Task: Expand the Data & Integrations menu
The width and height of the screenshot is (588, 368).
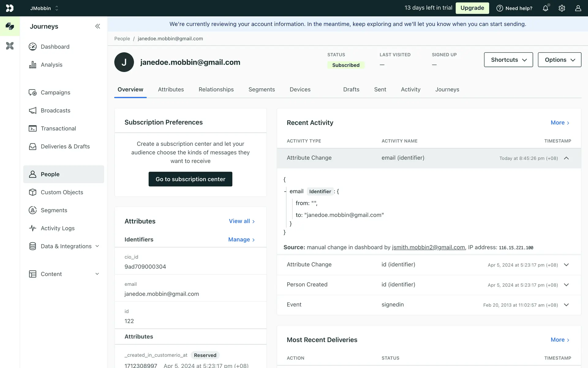Action: coord(66,246)
